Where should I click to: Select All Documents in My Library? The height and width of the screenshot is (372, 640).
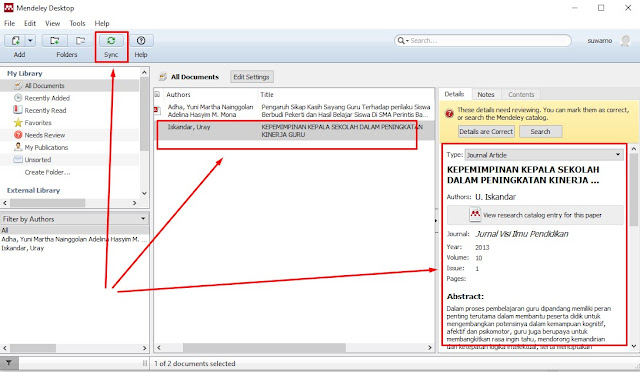tap(44, 86)
